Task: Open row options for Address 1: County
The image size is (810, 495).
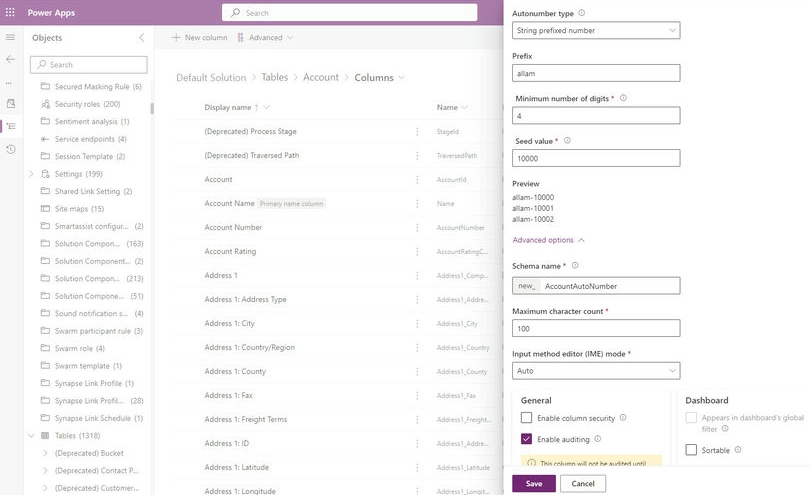Action: coord(417,372)
